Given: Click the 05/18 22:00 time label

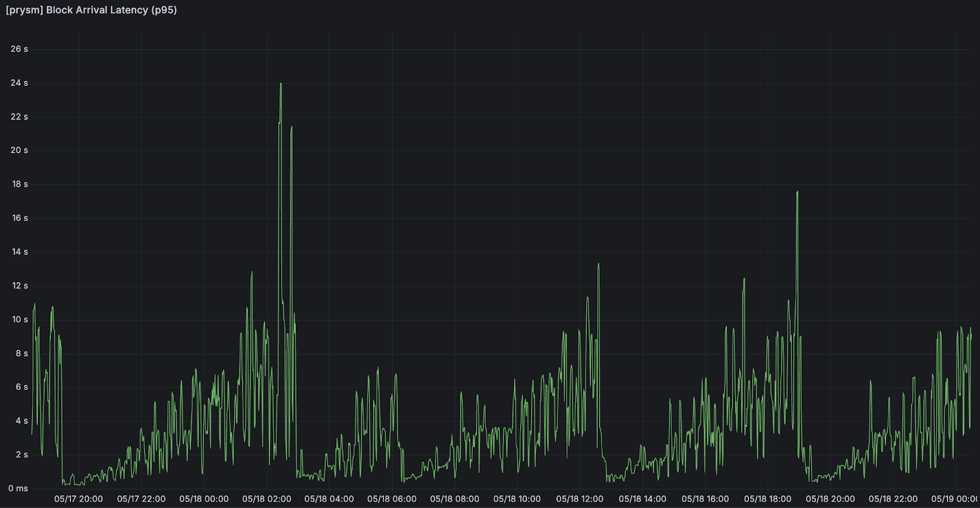Looking at the screenshot, I should pos(893,499).
